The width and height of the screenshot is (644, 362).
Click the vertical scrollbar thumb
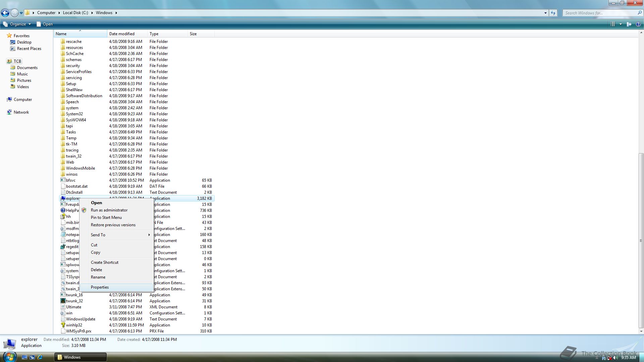641,240
